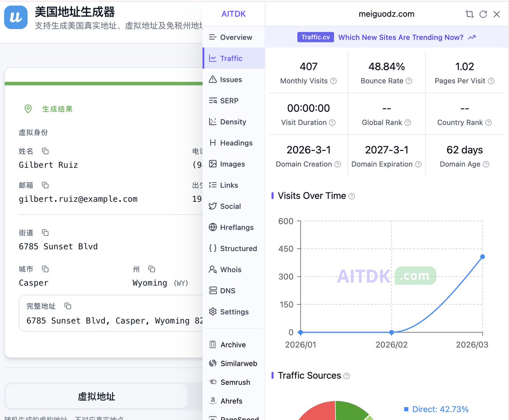Image resolution: width=509 pixels, height=420 pixels.
Task: Click the screenshot crop icon
Action: 470,14
